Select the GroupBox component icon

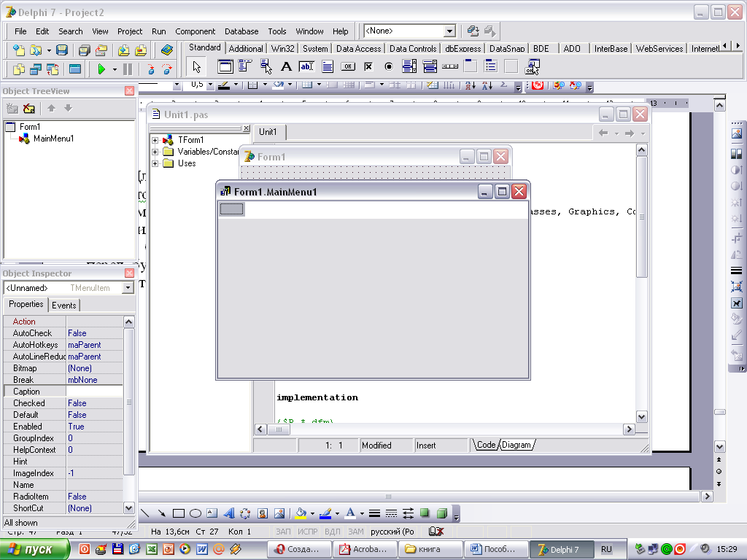pos(471,66)
